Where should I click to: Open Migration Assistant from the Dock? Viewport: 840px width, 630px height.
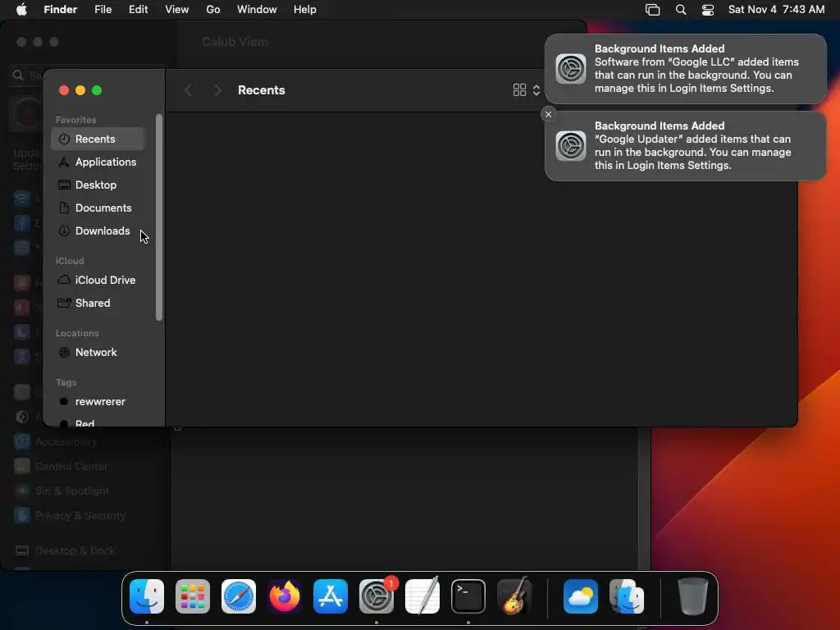[627, 596]
